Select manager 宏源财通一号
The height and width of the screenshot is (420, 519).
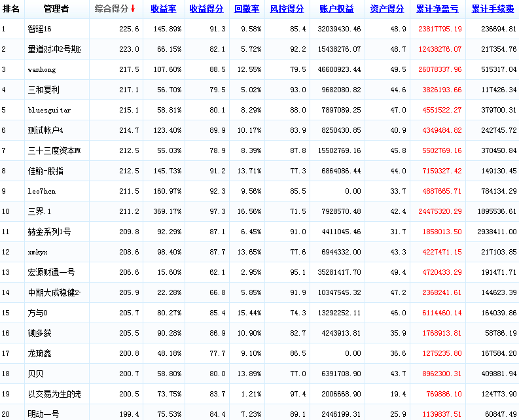coord(51,272)
